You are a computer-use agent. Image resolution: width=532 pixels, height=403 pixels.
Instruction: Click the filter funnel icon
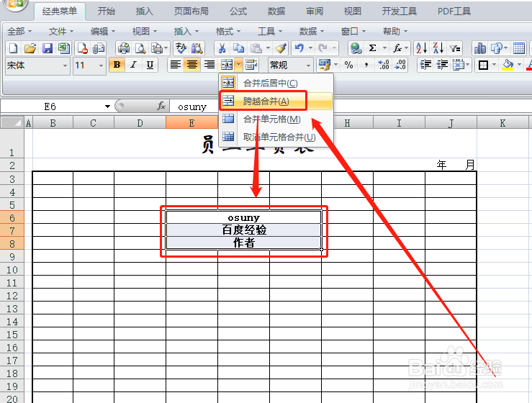point(455,48)
